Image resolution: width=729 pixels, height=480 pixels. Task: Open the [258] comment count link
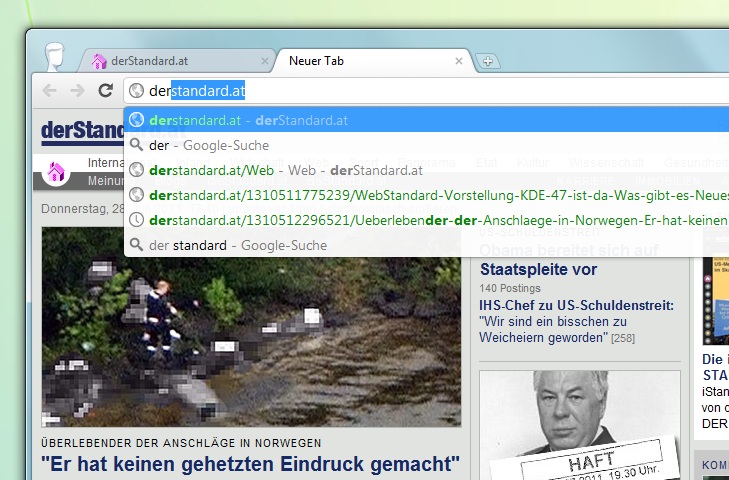point(623,338)
